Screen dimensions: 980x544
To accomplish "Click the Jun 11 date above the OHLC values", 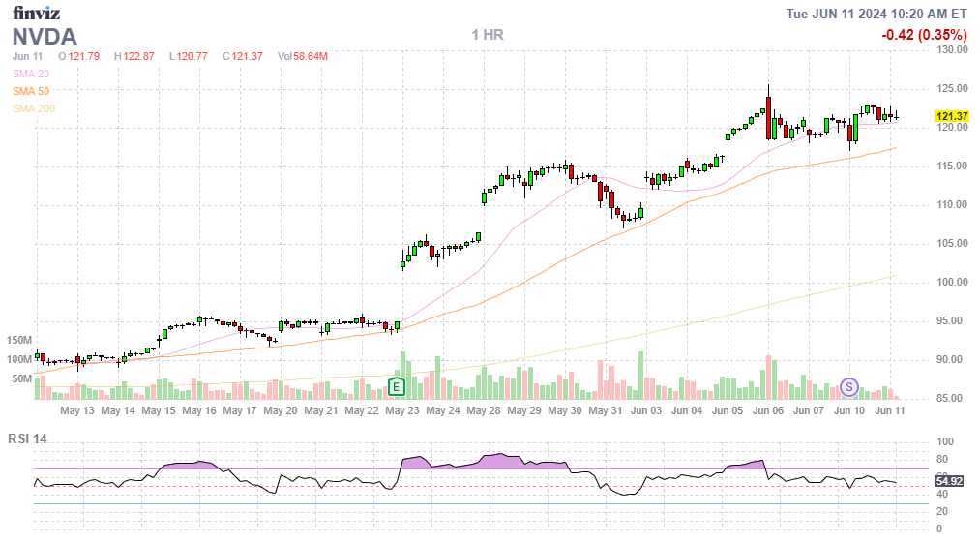I will tap(28, 56).
